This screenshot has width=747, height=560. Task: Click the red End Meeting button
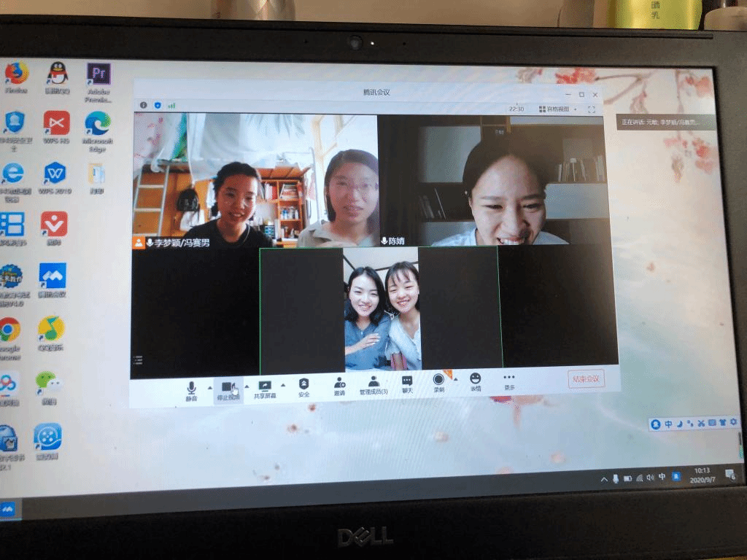pyautogui.click(x=586, y=378)
